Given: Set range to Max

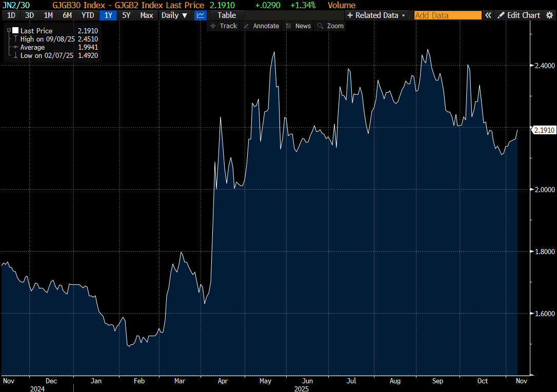Looking at the screenshot, I should click(147, 15).
